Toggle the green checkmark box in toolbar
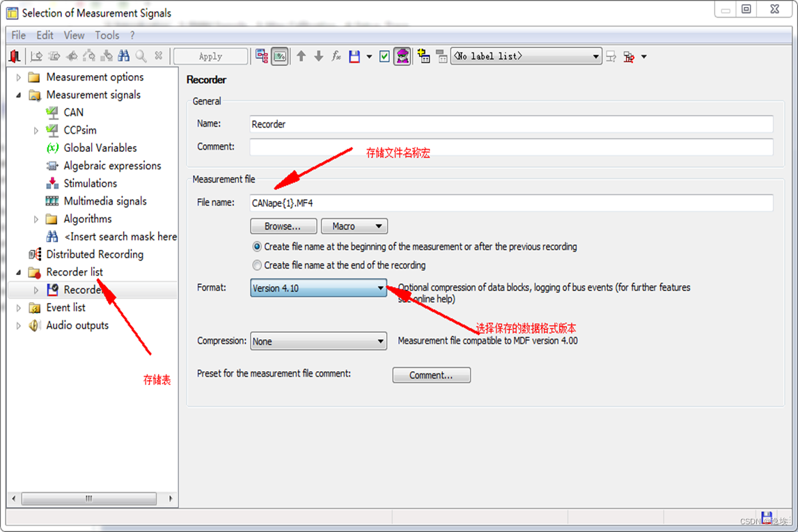Image resolution: width=798 pixels, height=532 pixels. click(384, 56)
